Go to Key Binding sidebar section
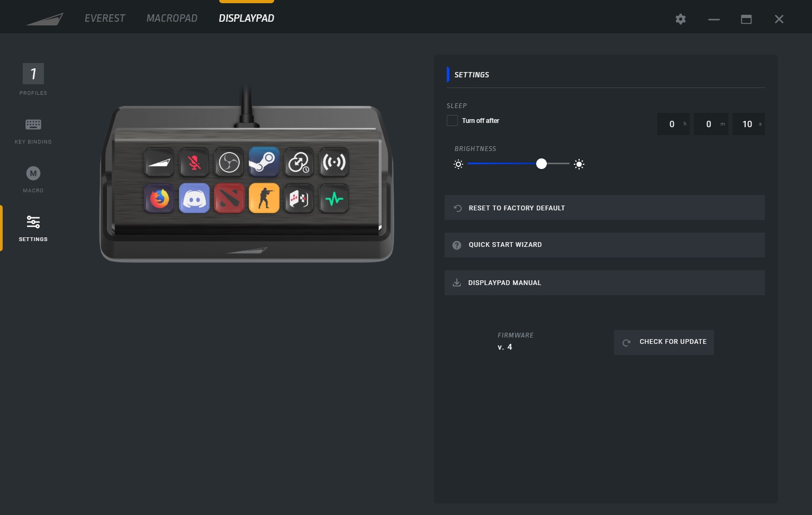The image size is (812, 515). pyautogui.click(x=33, y=131)
